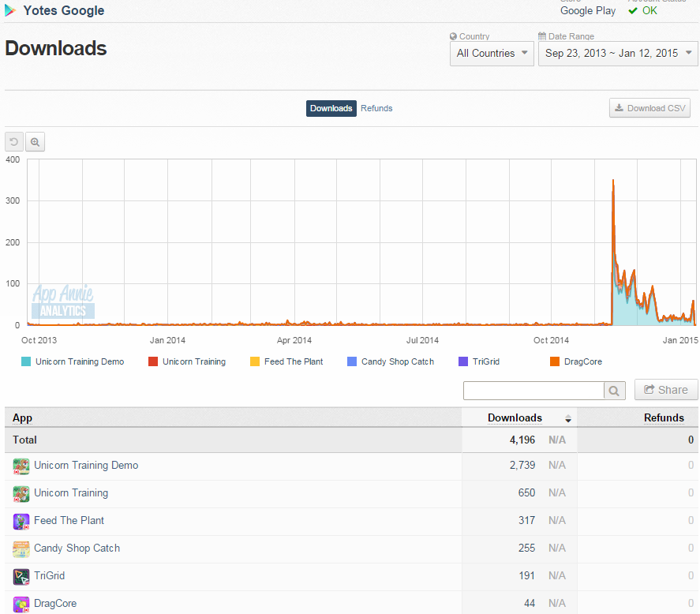Click DragCore app icon in table
The width and height of the screenshot is (700, 614).
coord(21,605)
